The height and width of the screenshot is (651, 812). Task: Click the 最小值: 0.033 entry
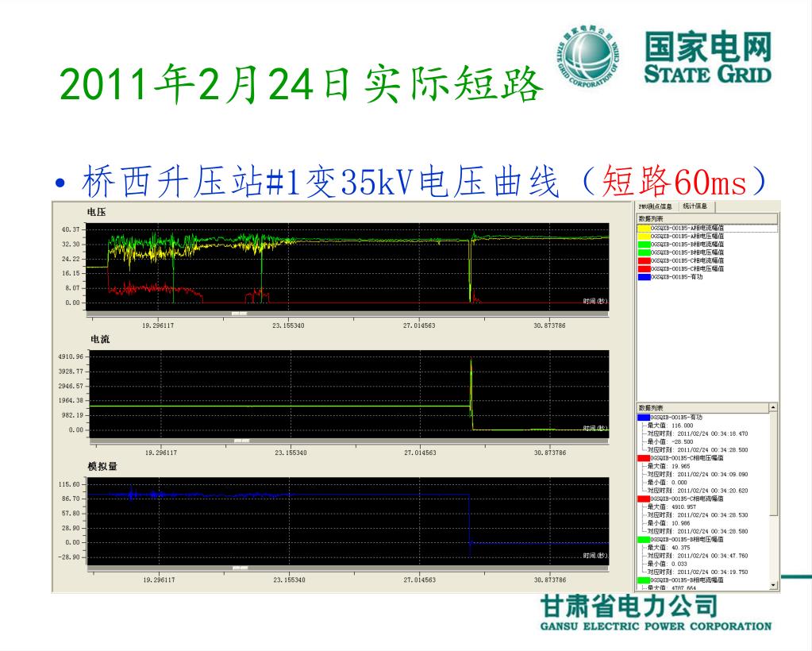[667, 564]
